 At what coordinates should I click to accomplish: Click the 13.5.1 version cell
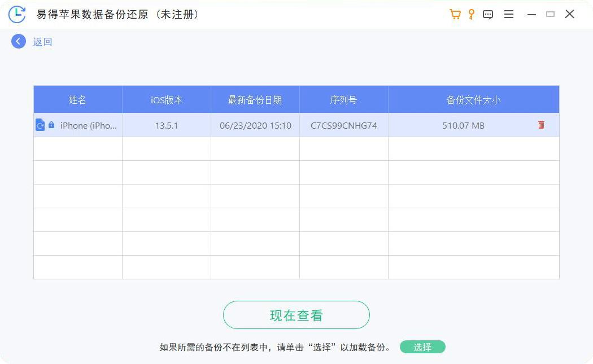167,125
